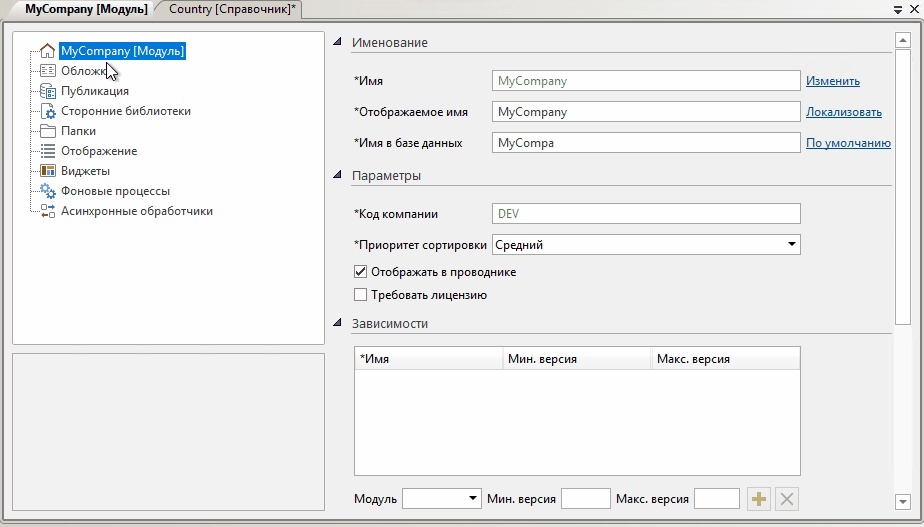Viewport: 924px width, 527px height.
Task: Click the Отображаемое имя text field
Action: click(646, 112)
